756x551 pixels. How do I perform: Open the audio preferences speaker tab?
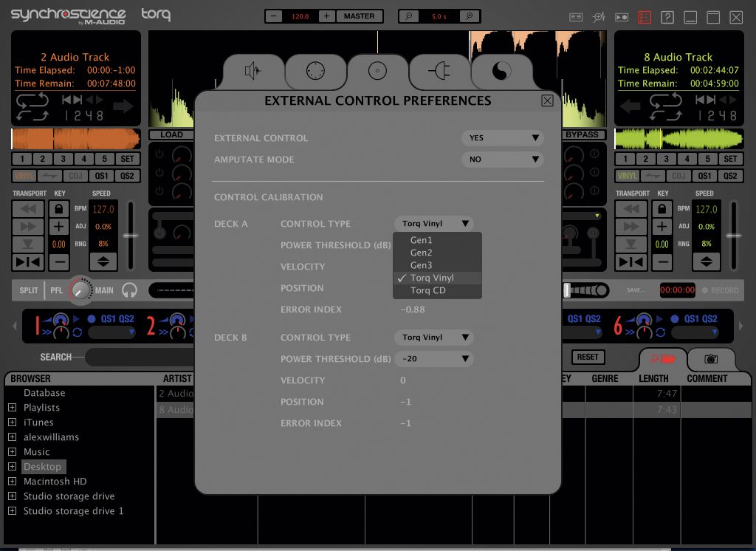(x=253, y=72)
